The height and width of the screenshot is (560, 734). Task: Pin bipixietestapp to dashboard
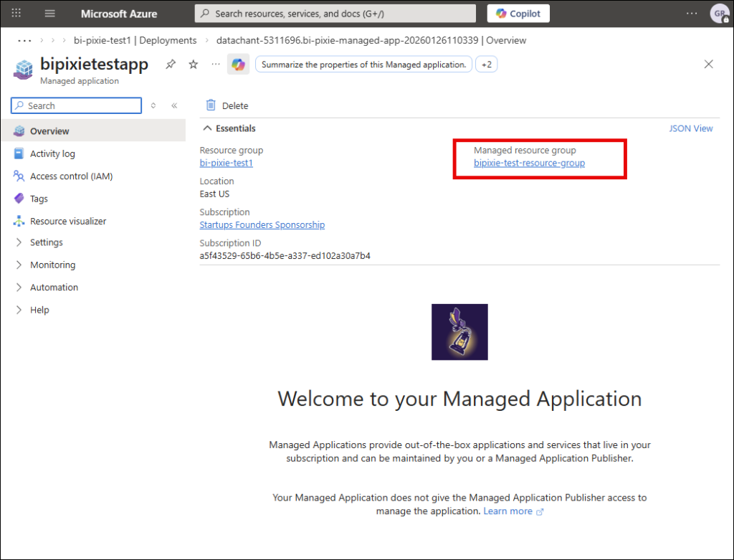171,65
